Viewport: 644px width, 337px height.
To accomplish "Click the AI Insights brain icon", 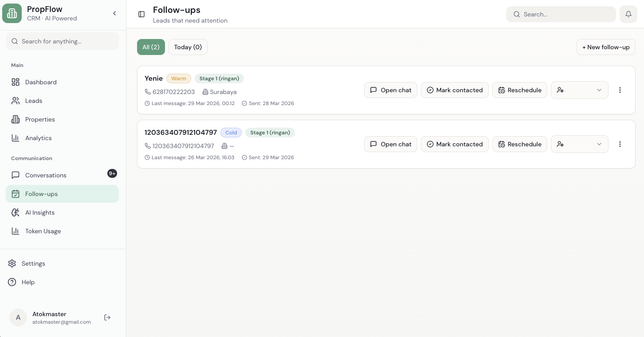I will [x=16, y=212].
